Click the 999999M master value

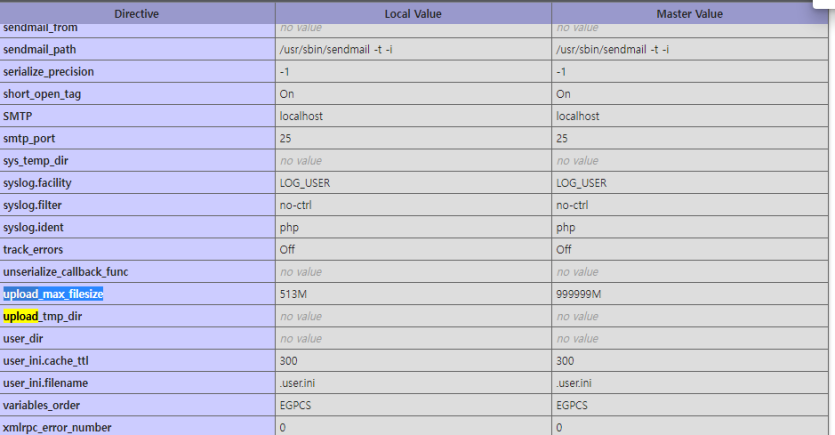coord(578,294)
